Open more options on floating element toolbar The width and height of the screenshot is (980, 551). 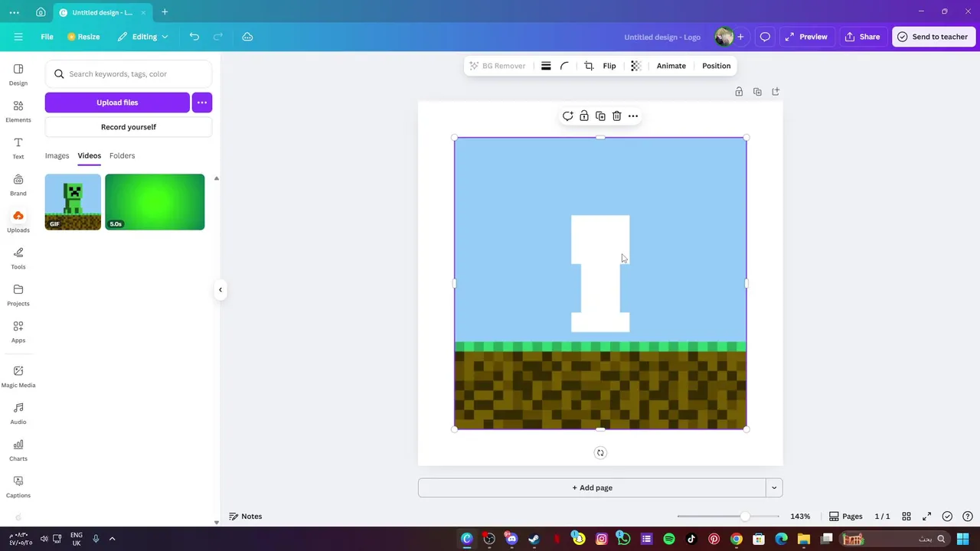click(633, 116)
